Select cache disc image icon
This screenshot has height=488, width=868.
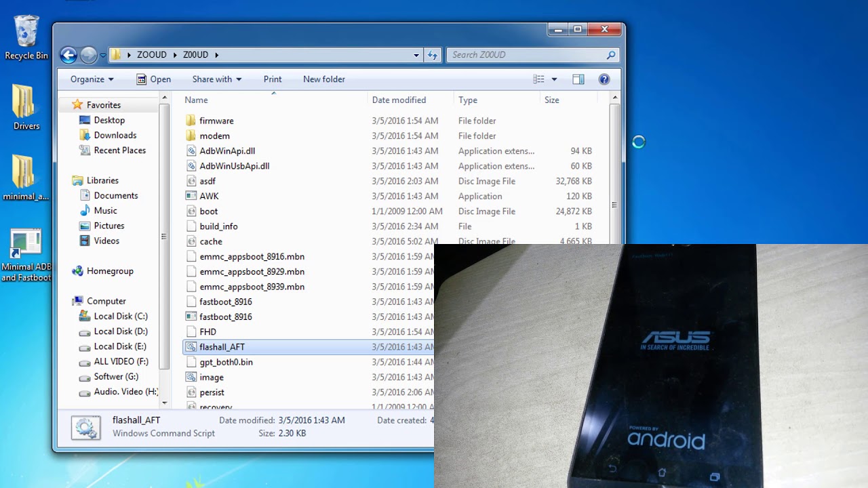(191, 241)
